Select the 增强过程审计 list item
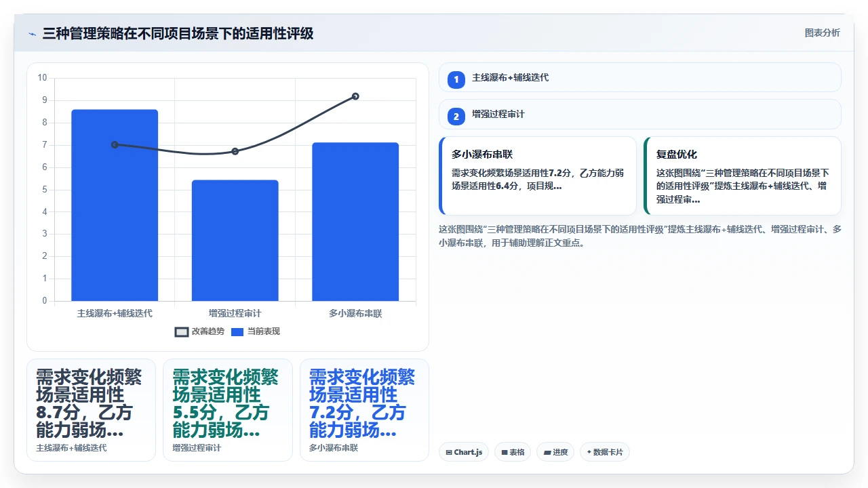This screenshot has width=868, height=488. pyautogui.click(x=640, y=114)
